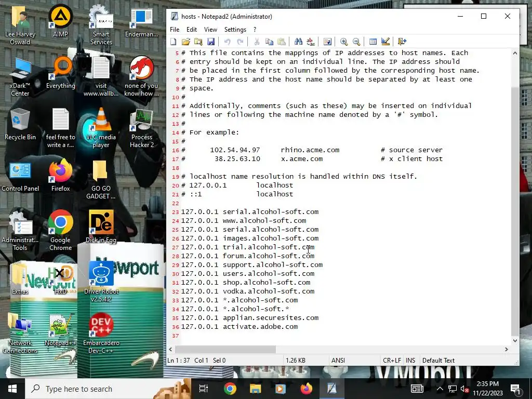Click the Exit door toolbar icon
Screen dimensions: 532x399
pos(402,42)
